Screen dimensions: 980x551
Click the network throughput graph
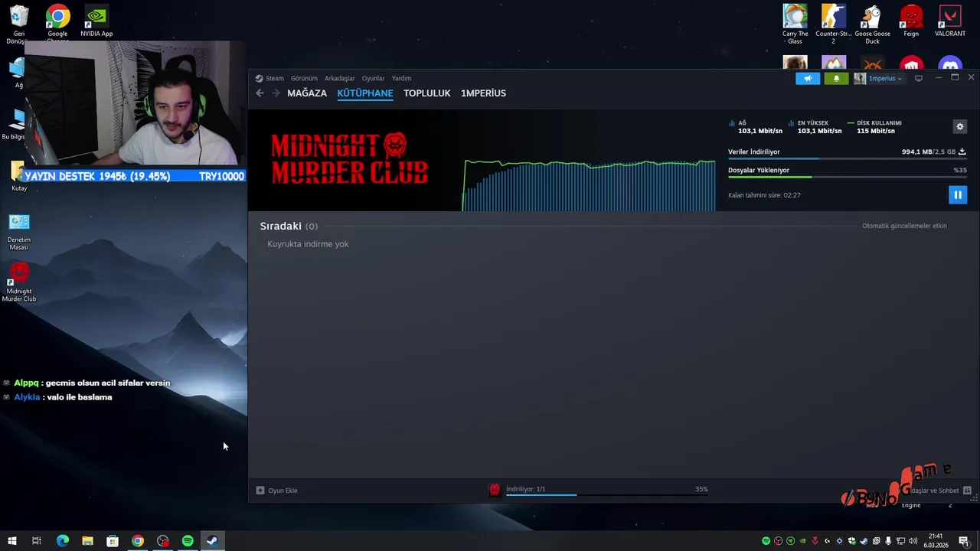[x=589, y=184]
